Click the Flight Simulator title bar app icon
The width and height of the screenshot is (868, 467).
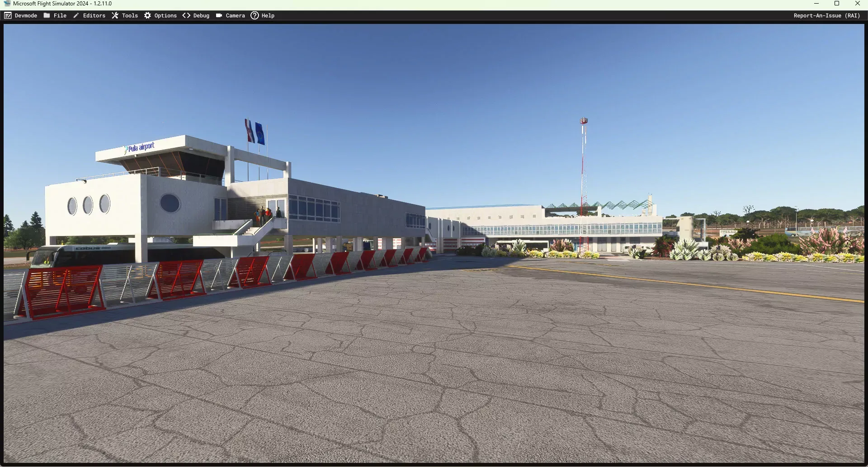coord(7,4)
